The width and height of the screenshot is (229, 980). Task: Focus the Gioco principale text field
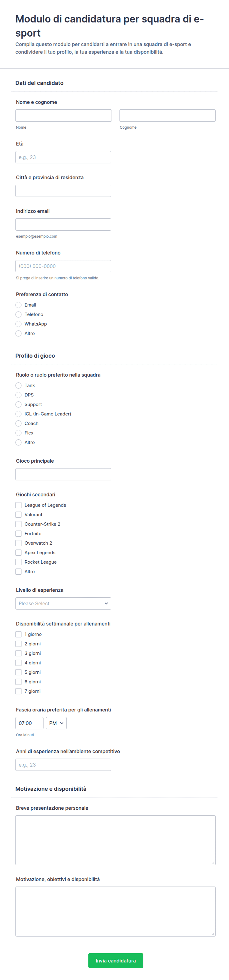coord(64,474)
